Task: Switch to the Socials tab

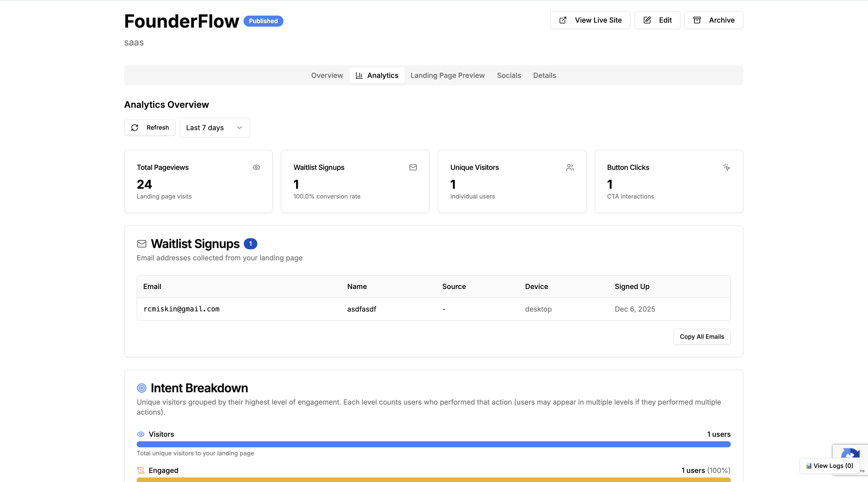Action: click(509, 75)
